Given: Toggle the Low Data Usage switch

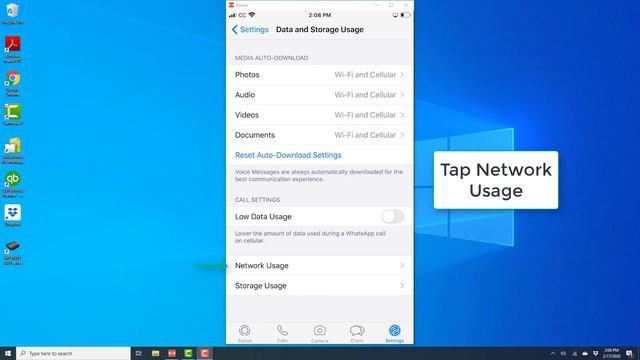Looking at the screenshot, I should [393, 216].
